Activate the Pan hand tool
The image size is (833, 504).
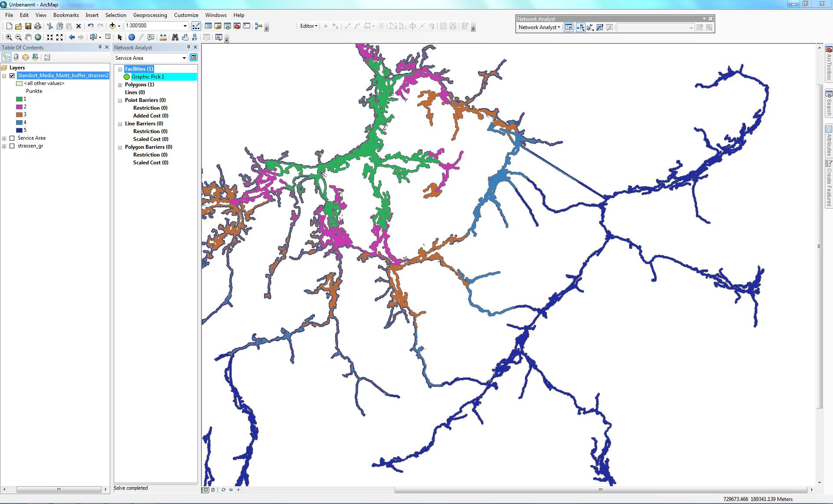28,37
